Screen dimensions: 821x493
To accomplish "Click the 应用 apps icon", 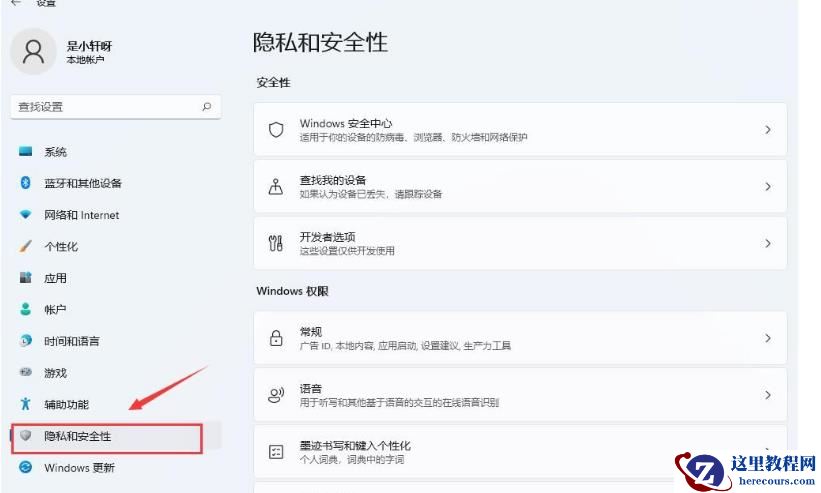I will 25,277.
